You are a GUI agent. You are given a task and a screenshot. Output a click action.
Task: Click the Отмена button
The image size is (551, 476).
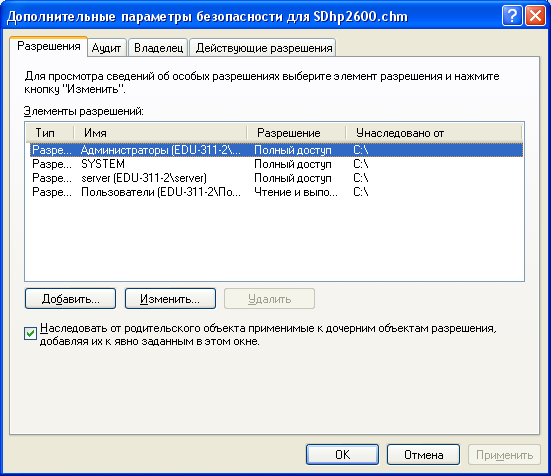[423, 455]
